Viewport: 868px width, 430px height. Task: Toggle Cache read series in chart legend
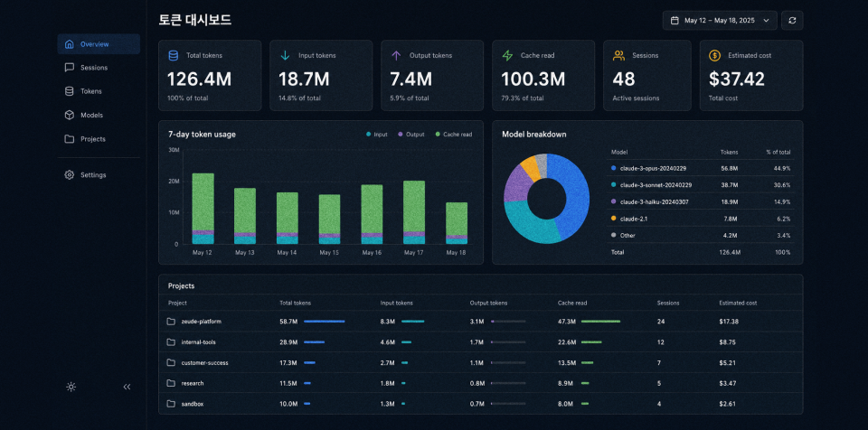click(453, 135)
